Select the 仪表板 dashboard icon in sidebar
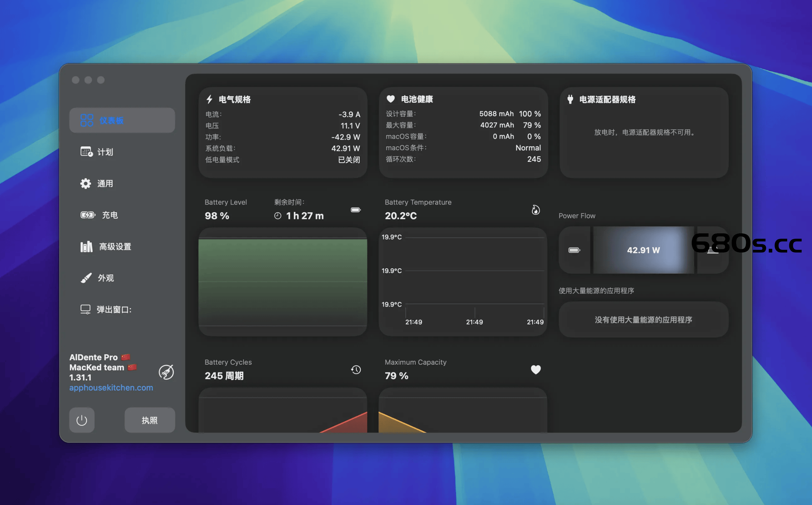The height and width of the screenshot is (505, 812). coord(87,120)
